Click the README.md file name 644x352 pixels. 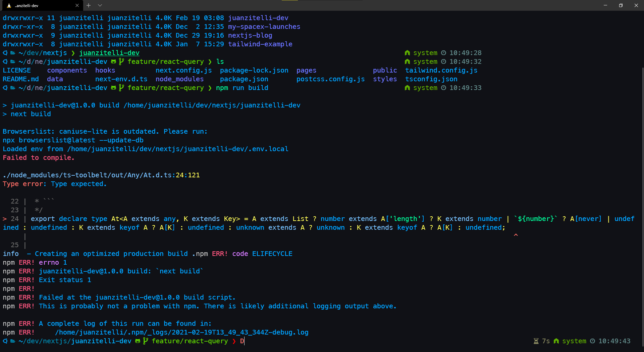click(x=21, y=79)
